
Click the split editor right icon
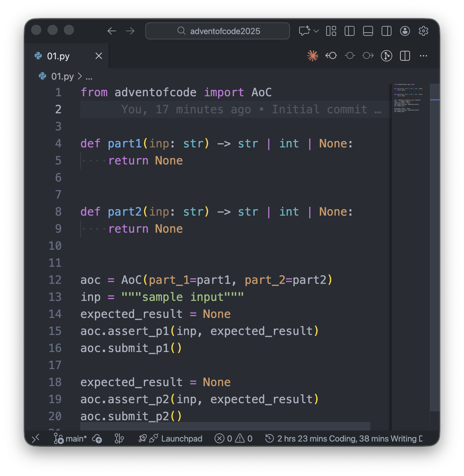405,56
